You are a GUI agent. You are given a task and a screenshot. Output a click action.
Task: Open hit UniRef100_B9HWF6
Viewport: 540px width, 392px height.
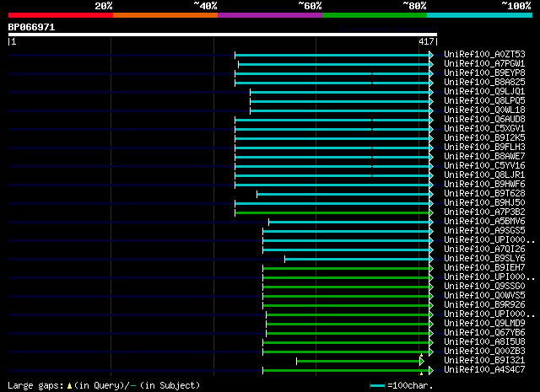click(484, 185)
